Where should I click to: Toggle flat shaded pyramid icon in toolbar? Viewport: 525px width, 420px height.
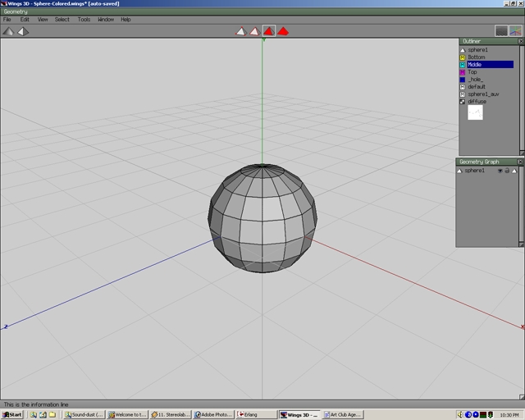[9, 31]
